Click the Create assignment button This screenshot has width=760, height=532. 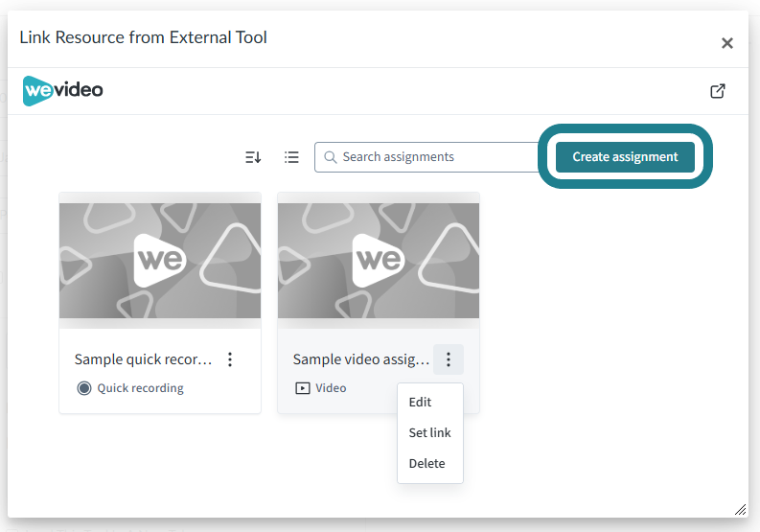point(625,156)
